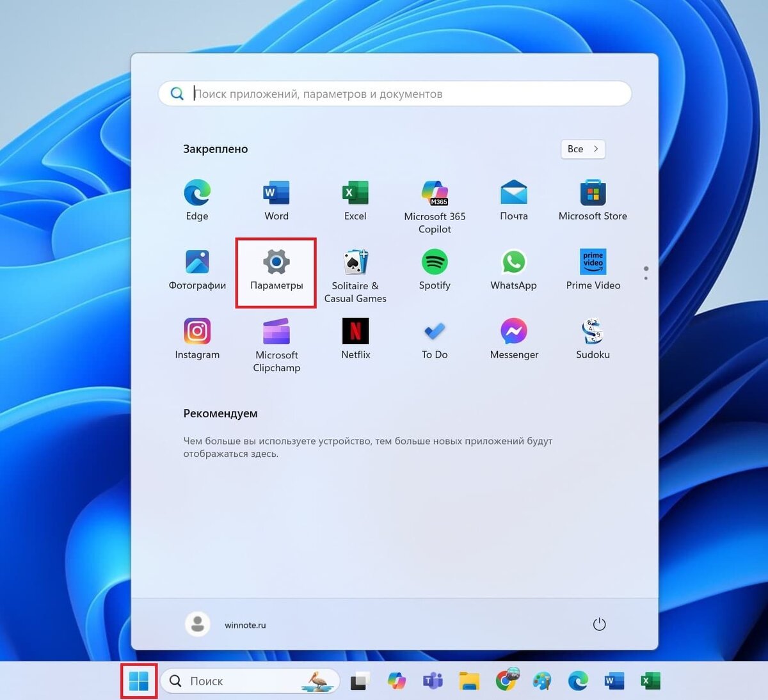Click the magnifier icon in Start search
Viewport: 768px width, 700px height.
click(177, 94)
